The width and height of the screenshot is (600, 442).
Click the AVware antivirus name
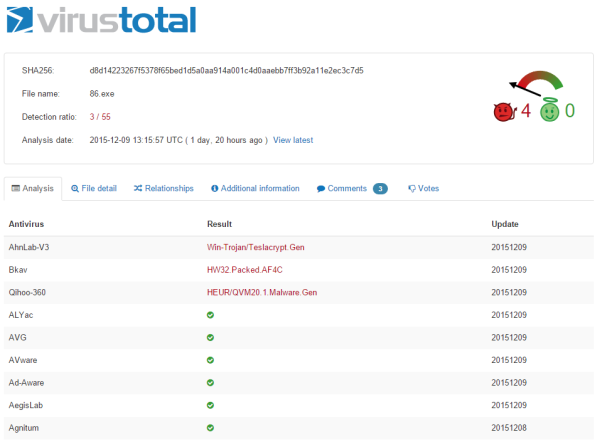23,360
